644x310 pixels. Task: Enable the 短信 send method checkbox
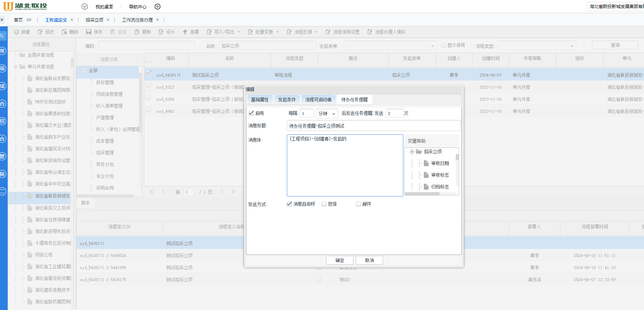pos(324,204)
